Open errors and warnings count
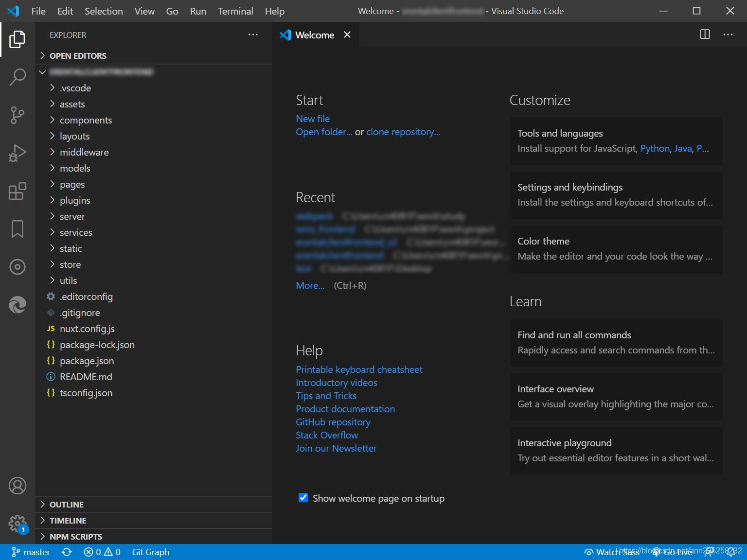 (102, 552)
